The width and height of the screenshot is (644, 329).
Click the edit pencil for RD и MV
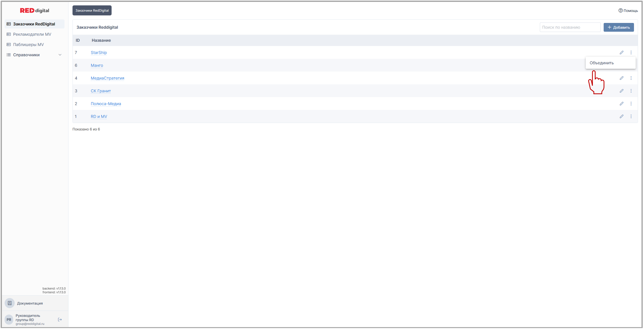[x=621, y=116]
